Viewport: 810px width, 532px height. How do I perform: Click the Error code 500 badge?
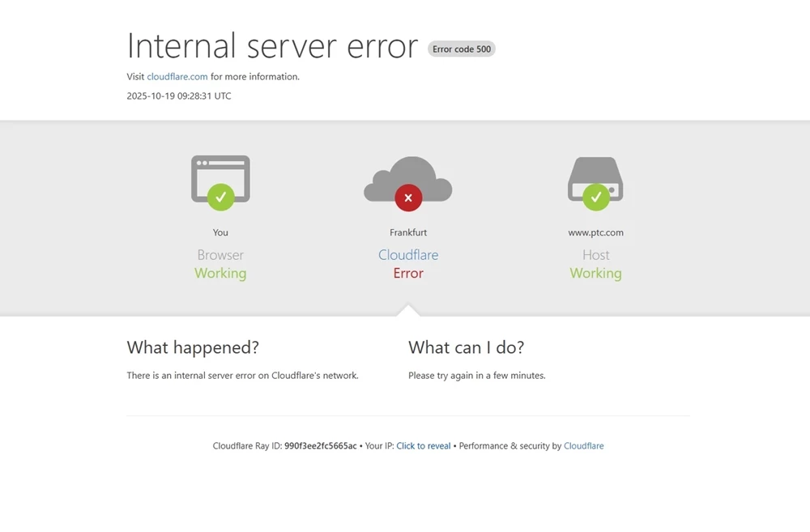462,49
